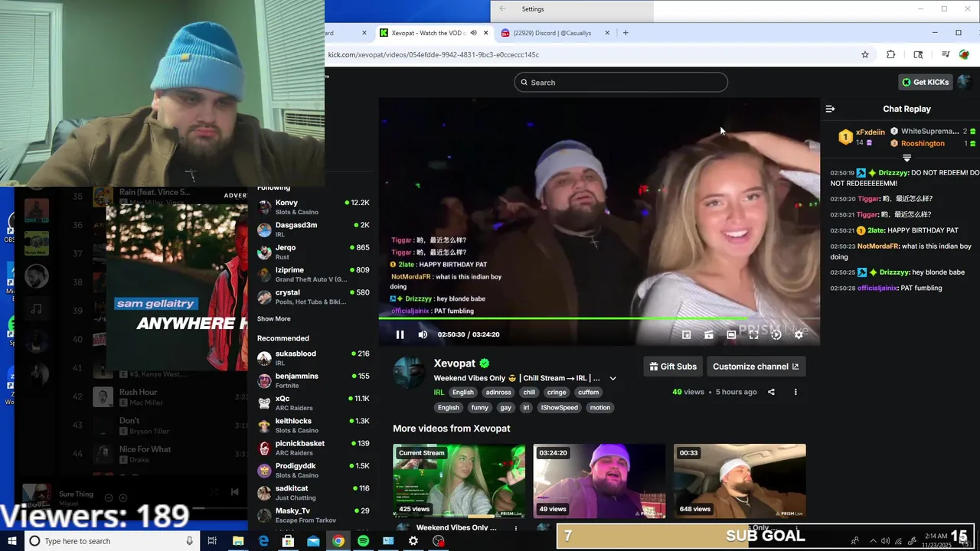Click the Get KICKs button
The image size is (980, 551).
pos(926,82)
